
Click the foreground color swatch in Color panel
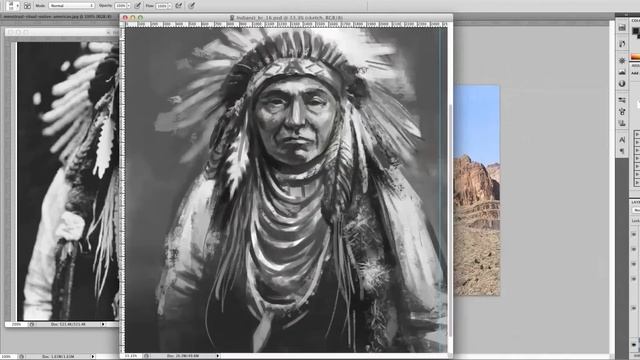coord(636,31)
